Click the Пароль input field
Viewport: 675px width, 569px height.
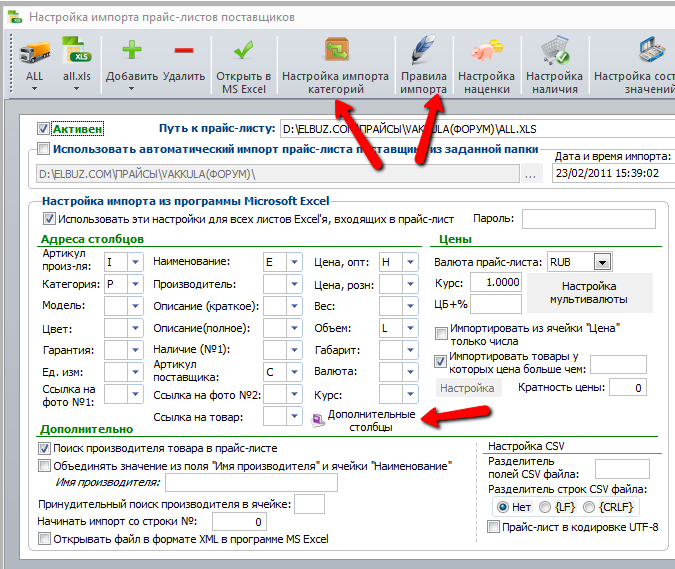point(588,219)
